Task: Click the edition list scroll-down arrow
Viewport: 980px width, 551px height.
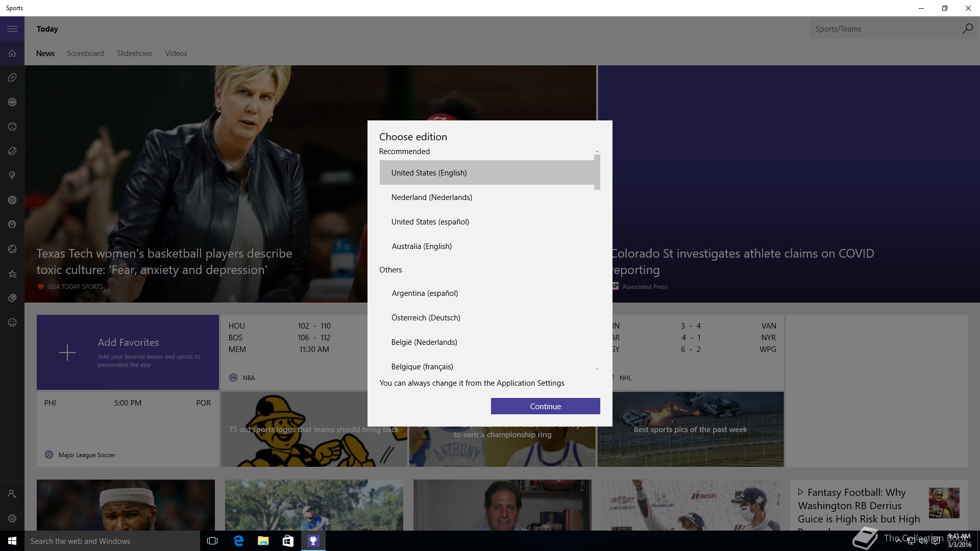Action: 597,368
